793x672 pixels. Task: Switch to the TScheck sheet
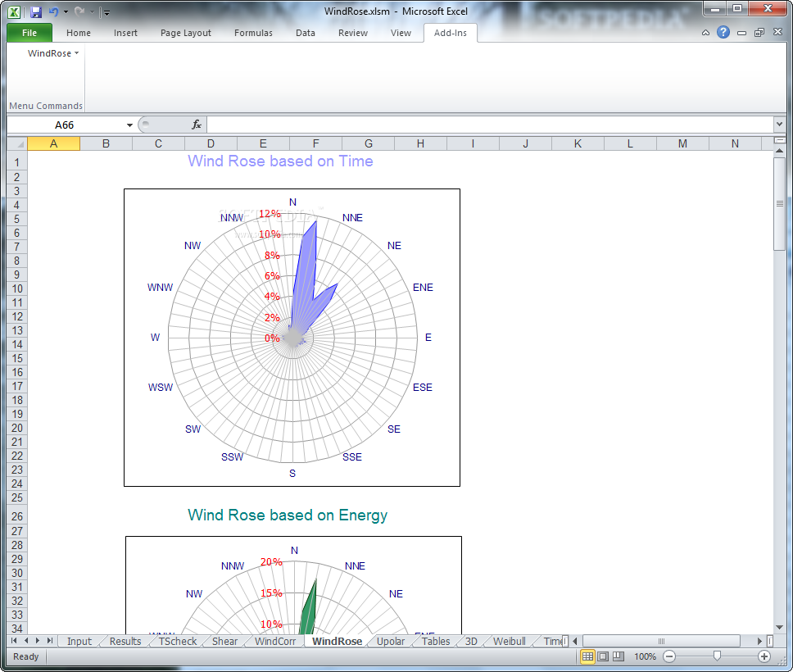point(178,641)
